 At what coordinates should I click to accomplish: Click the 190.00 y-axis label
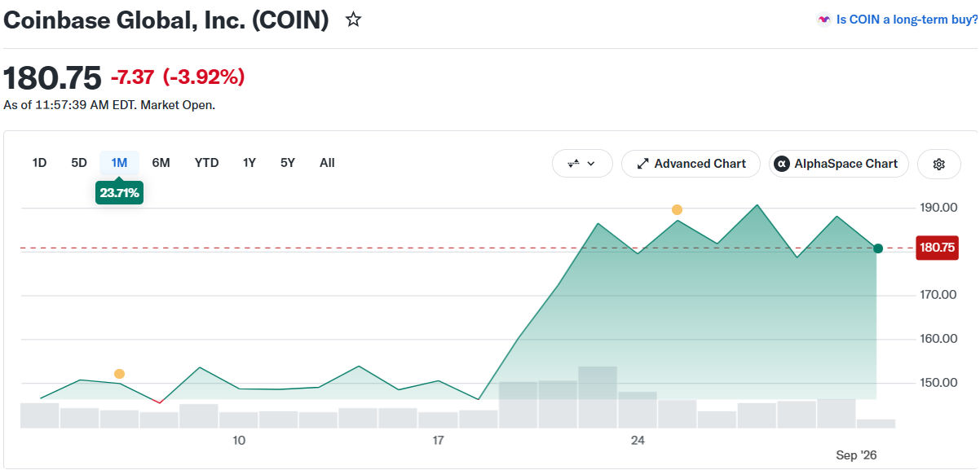(x=938, y=208)
